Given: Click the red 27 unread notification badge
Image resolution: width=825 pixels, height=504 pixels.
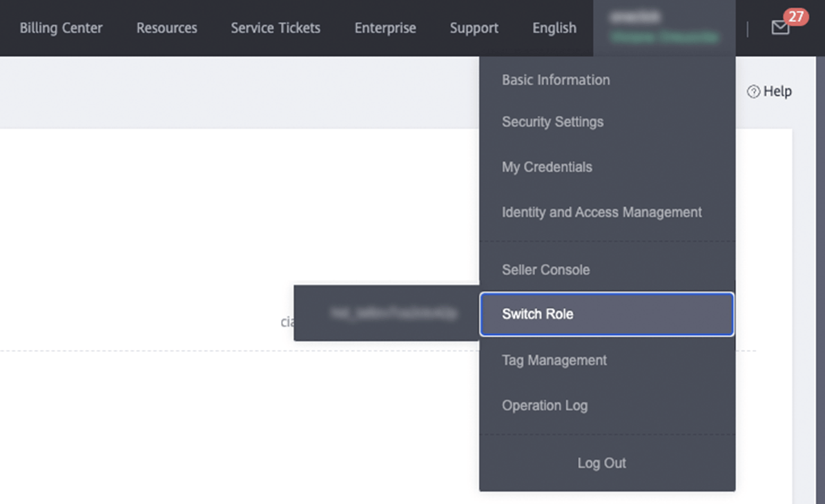Looking at the screenshot, I should tap(796, 16).
